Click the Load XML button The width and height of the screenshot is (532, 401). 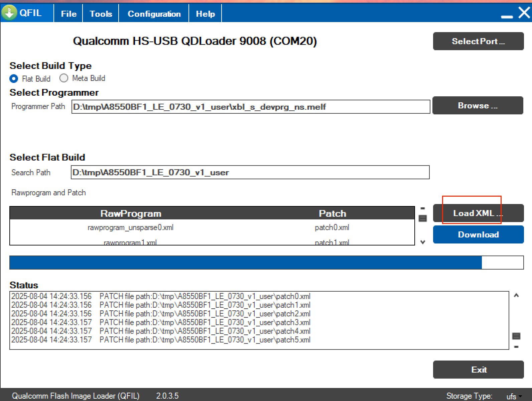tap(478, 213)
